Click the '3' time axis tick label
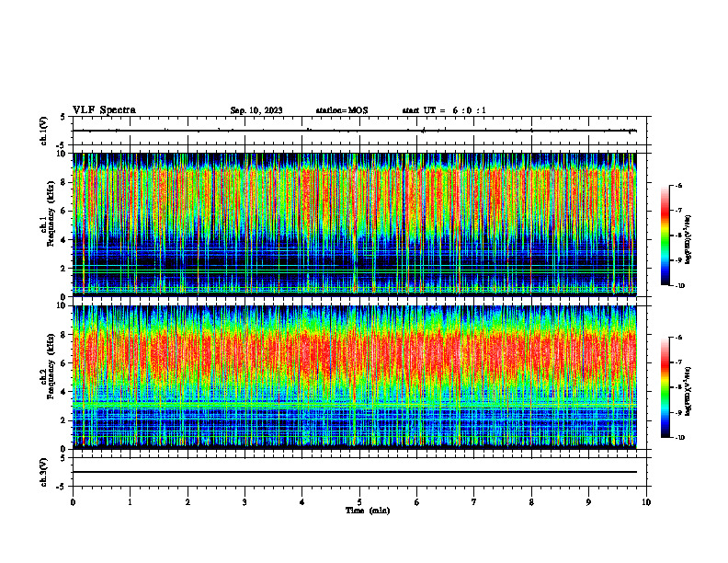This screenshot has height=563, width=728. pyautogui.click(x=245, y=502)
